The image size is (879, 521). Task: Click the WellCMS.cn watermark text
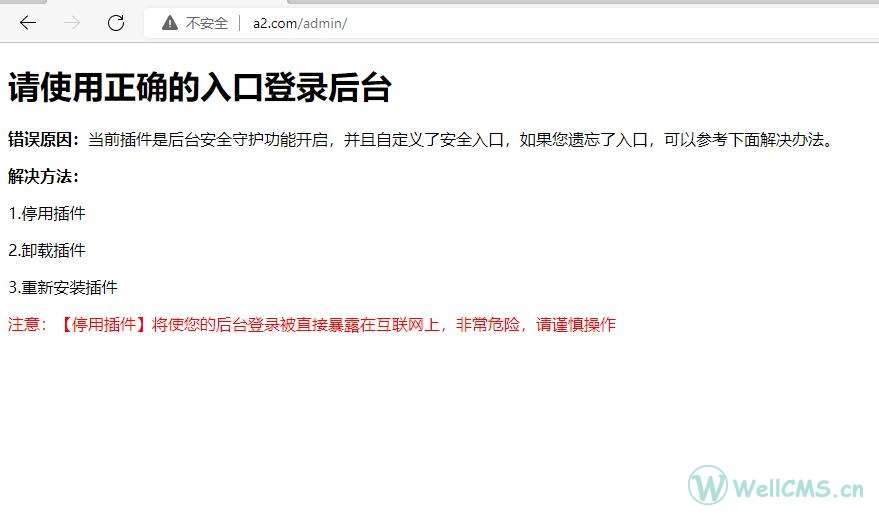798,488
